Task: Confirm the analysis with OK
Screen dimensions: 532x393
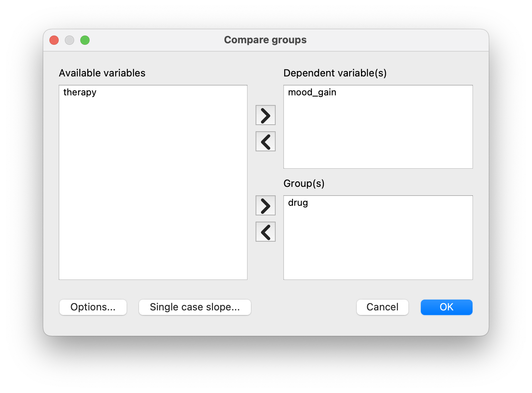Action: [x=446, y=307]
